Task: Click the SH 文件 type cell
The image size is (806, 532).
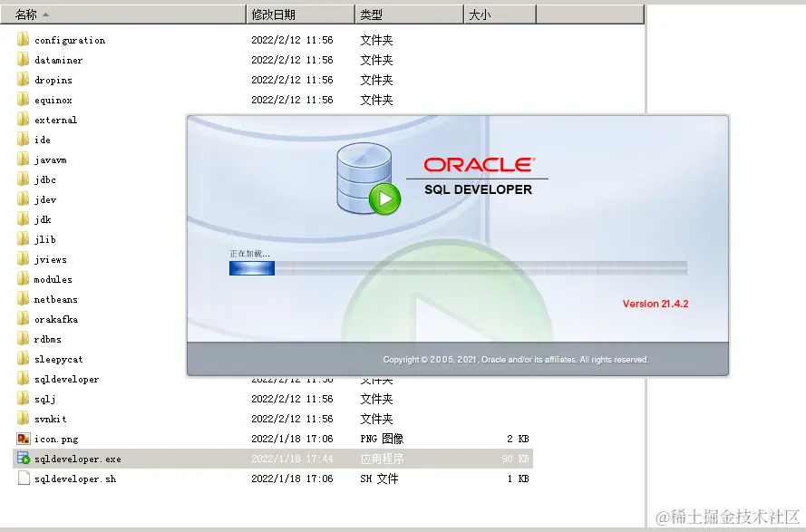Action: pyautogui.click(x=379, y=479)
